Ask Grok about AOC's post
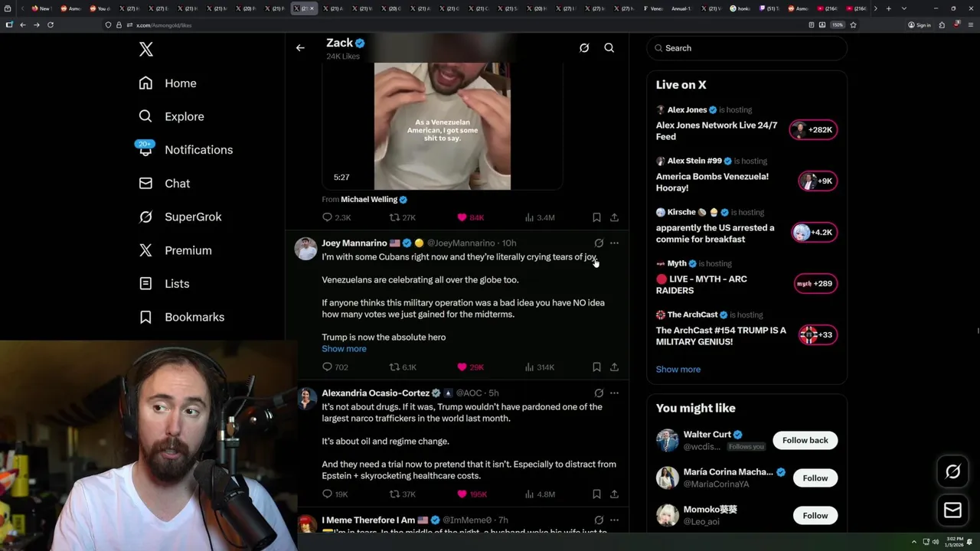Viewport: 980px width, 551px height. pos(599,393)
